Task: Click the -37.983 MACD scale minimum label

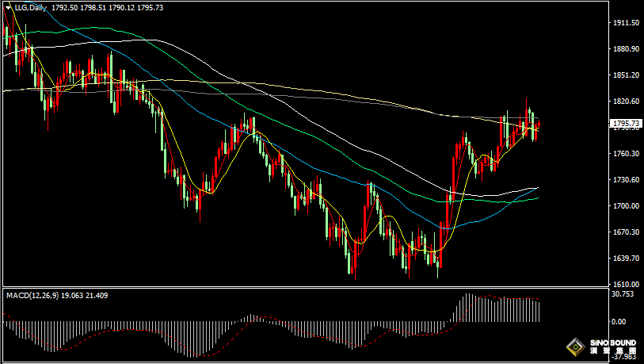Action: click(623, 357)
